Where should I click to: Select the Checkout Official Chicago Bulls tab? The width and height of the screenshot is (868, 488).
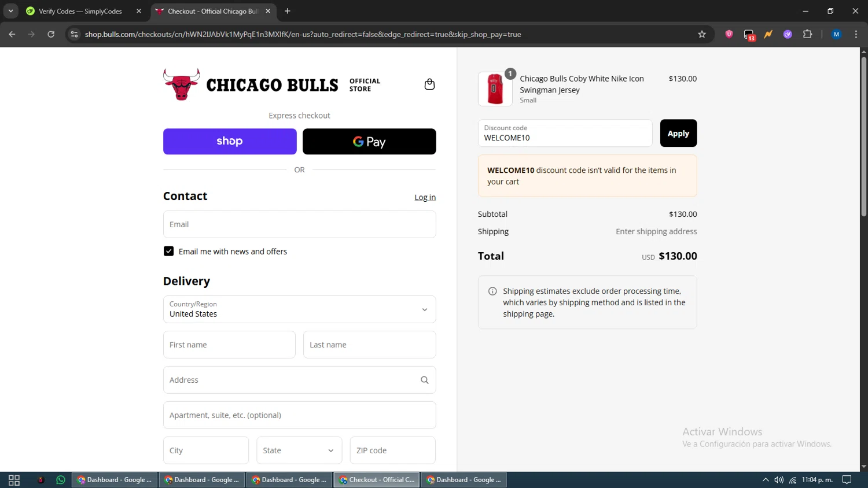[x=213, y=11]
